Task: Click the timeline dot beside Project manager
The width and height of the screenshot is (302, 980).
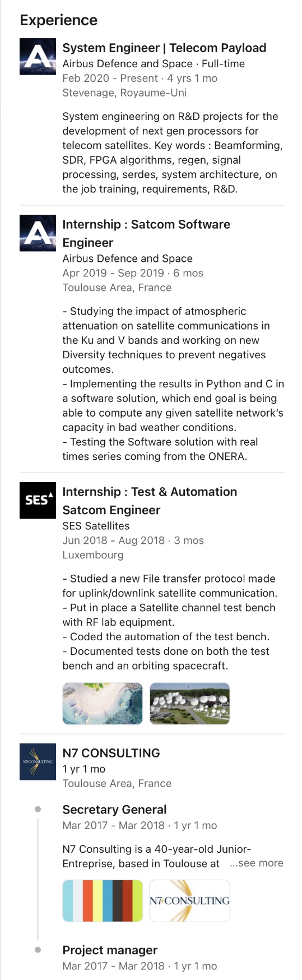Action: [38, 950]
